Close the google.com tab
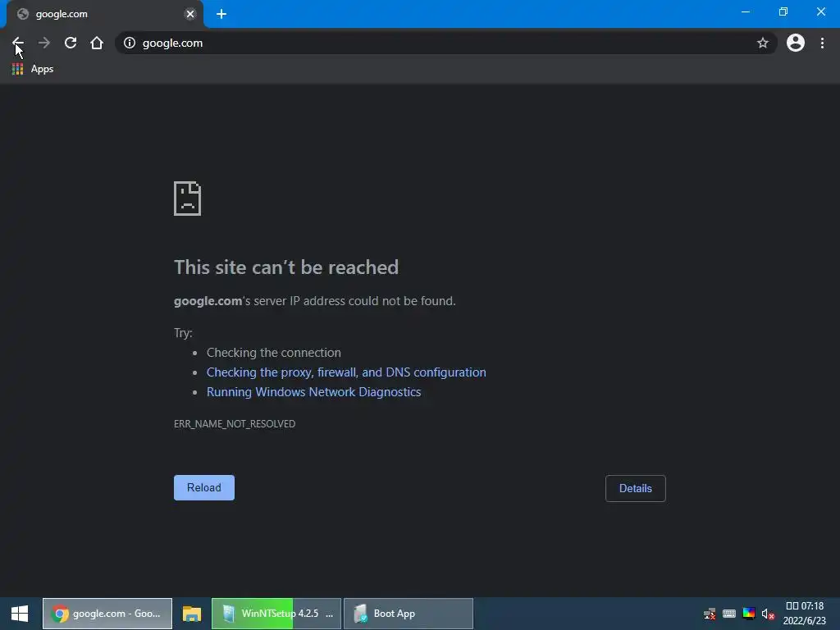The height and width of the screenshot is (630, 840). (x=190, y=14)
